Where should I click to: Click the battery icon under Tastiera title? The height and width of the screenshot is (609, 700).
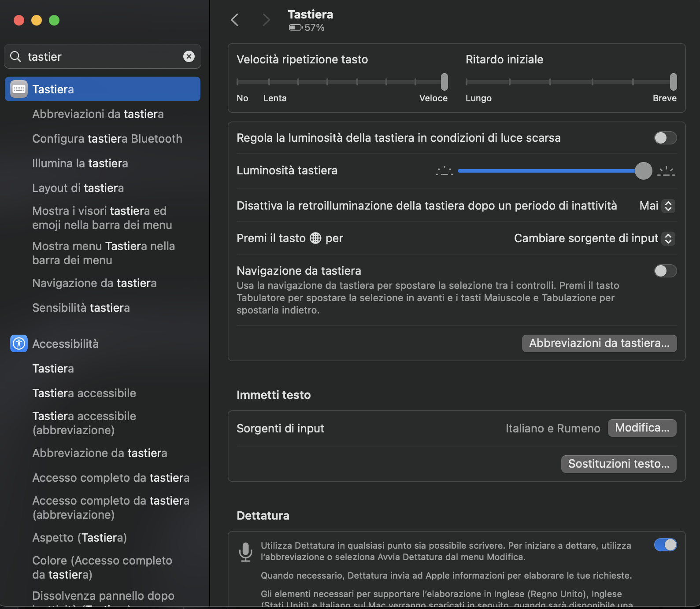[296, 27]
